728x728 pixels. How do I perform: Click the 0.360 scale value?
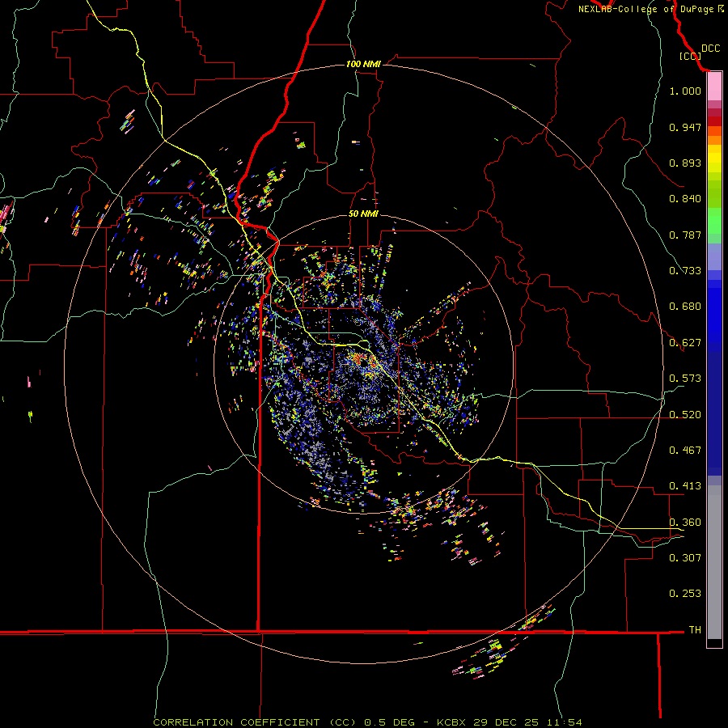(x=685, y=523)
